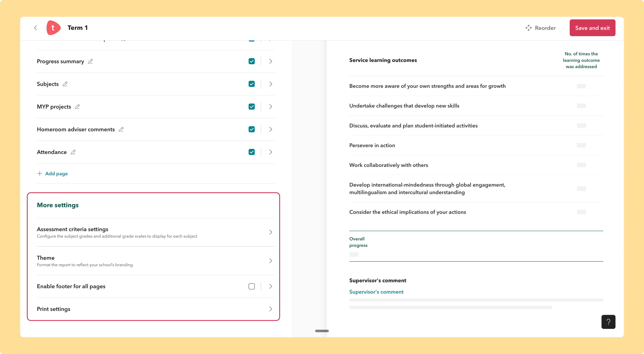Open footer settings chevron

click(271, 286)
